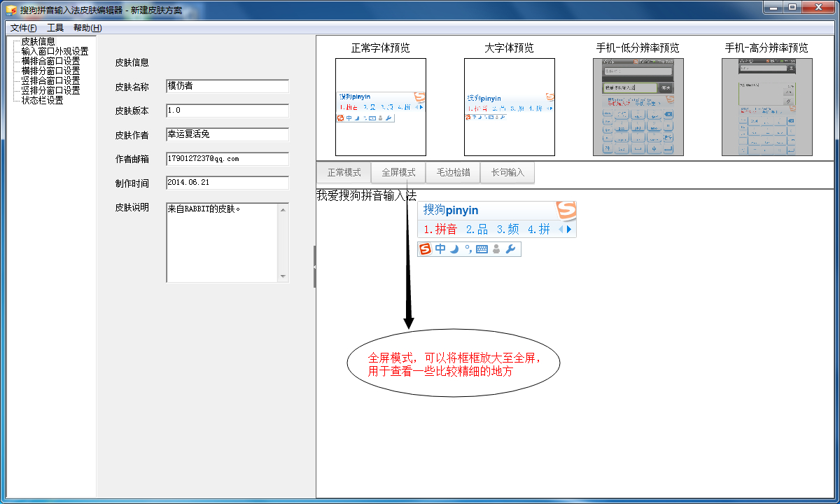Click the 制作时间 date field
Screen dimensions: 840x504
point(227,183)
